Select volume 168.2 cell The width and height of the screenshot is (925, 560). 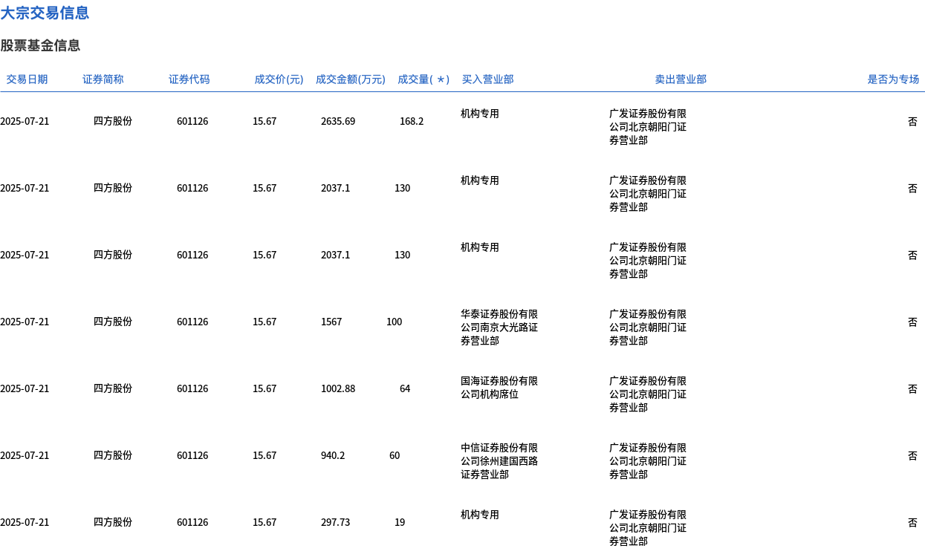tap(412, 121)
